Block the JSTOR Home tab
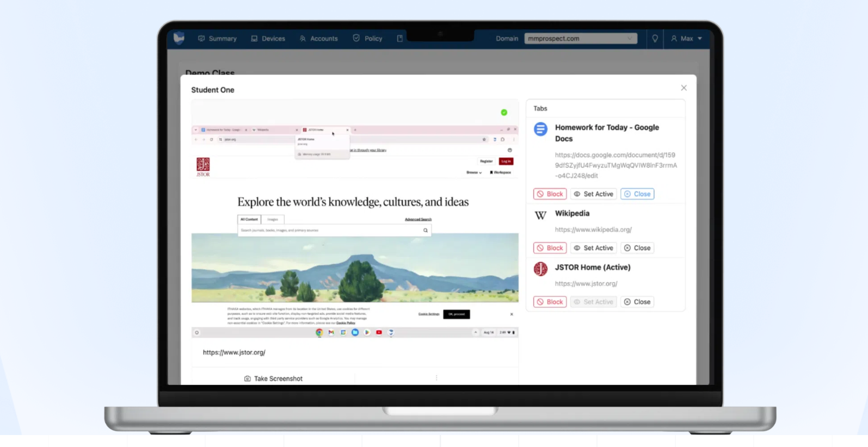 pos(550,302)
